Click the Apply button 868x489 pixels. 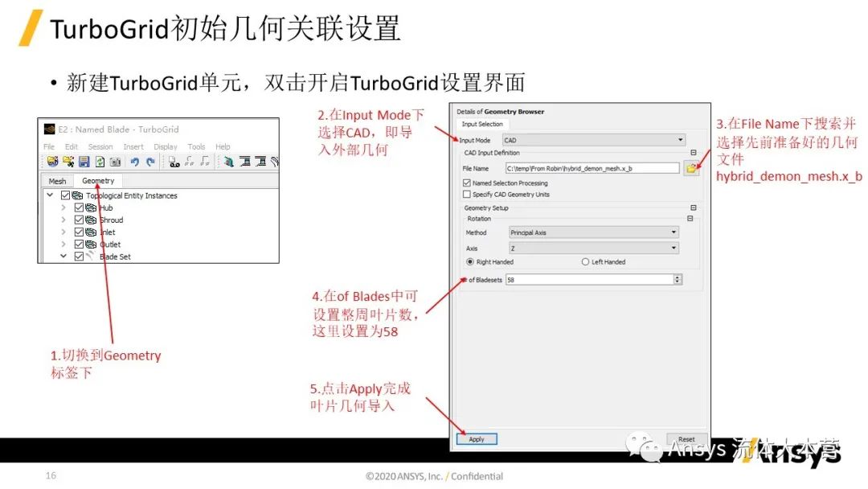(x=477, y=439)
